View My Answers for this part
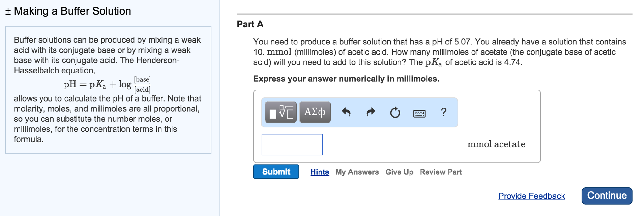The height and width of the screenshot is (216, 644). (357, 172)
